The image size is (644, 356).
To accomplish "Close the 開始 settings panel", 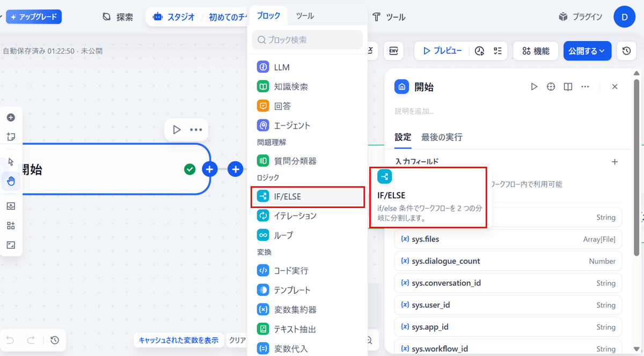I will tap(615, 86).
